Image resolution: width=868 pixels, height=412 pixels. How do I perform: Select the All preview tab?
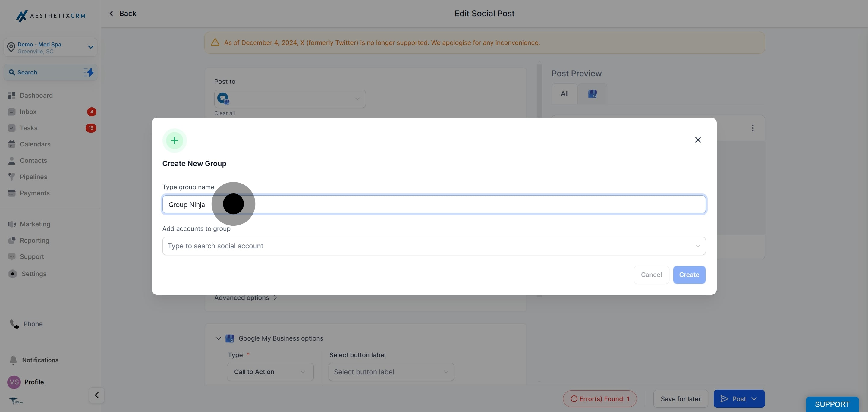point(565,94)
